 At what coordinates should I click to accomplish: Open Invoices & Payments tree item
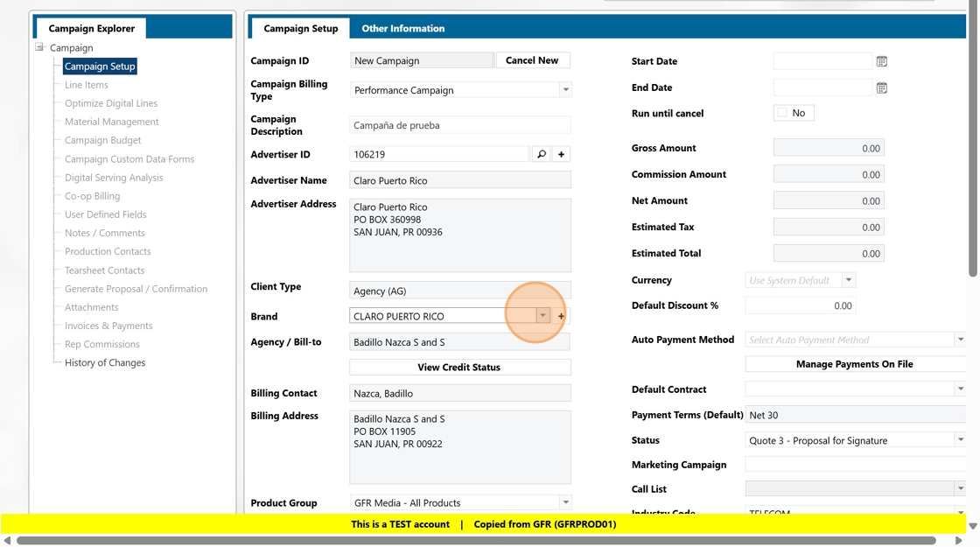[108, 326]
